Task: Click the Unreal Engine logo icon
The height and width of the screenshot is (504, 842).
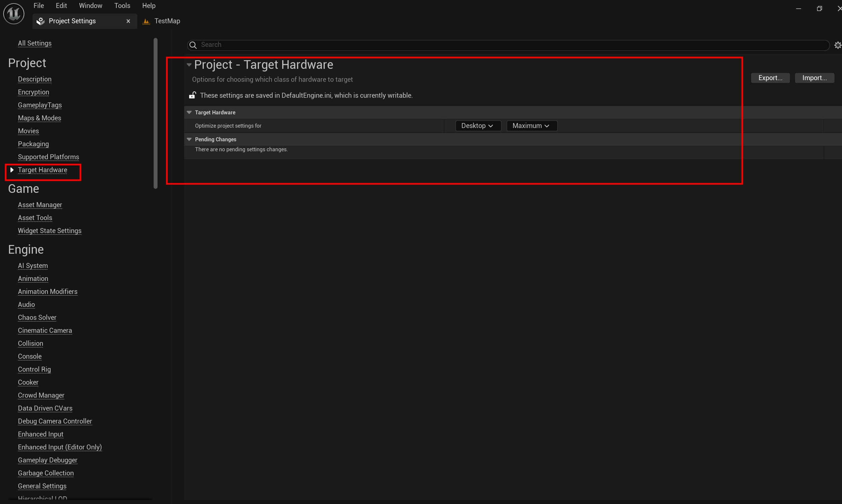Action: [x=14, y=14]
